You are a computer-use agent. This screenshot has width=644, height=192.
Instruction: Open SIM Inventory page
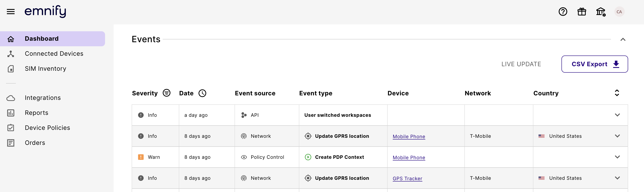[x=45, y=69]
